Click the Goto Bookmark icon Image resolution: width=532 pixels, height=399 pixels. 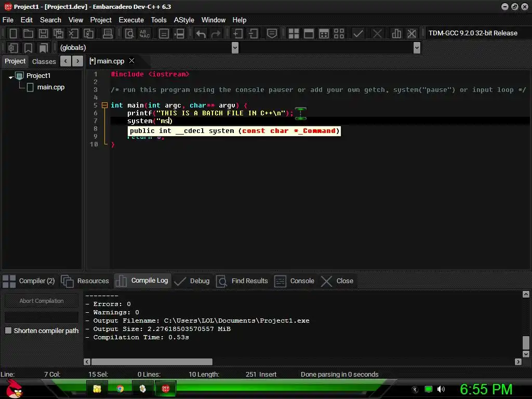click(x=43, y=48)
